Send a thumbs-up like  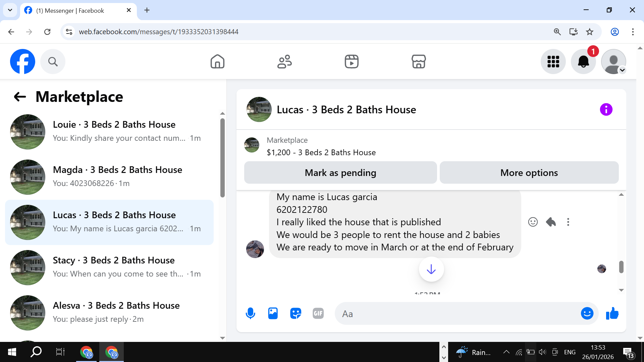pos(612,314)
